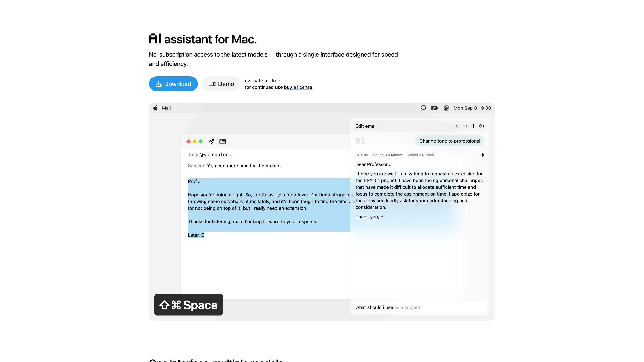Follow the buy a license link

click(x=298, y=87)
